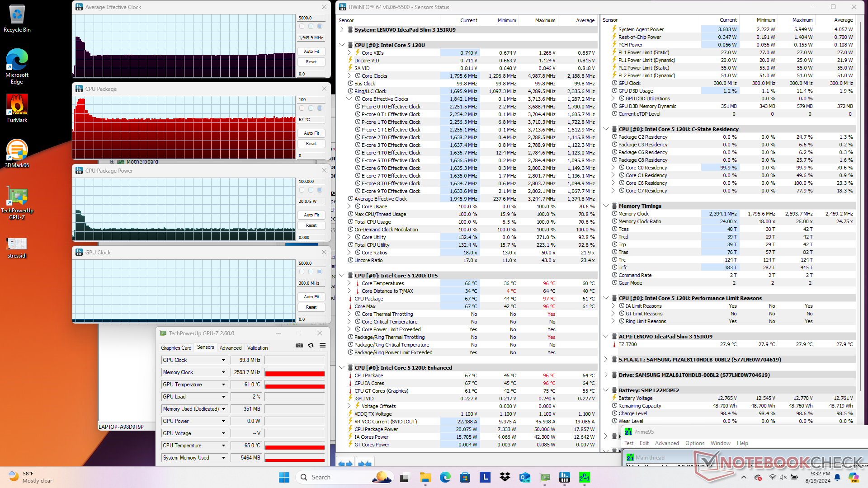Click Reset in Average Effective Clock graph
Viewport: 868px width, 488px height.
click(x=311, y=62)
